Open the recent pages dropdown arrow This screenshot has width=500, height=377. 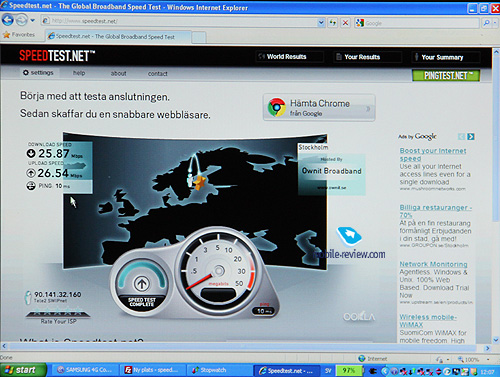click(32, 21)
